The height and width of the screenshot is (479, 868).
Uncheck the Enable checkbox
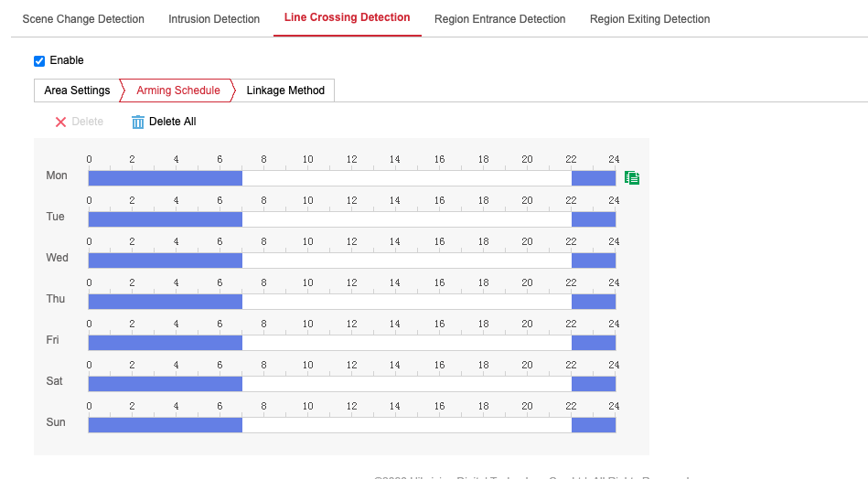coord(39,61)
